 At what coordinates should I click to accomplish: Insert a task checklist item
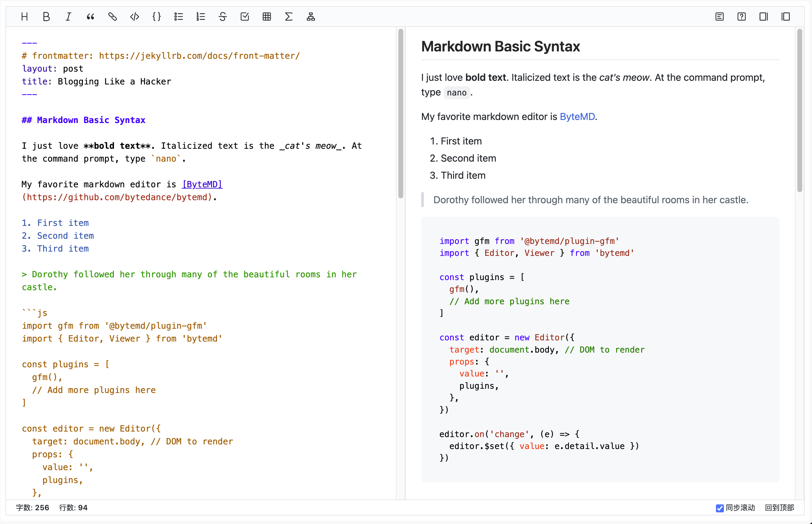tap(245, 16)
